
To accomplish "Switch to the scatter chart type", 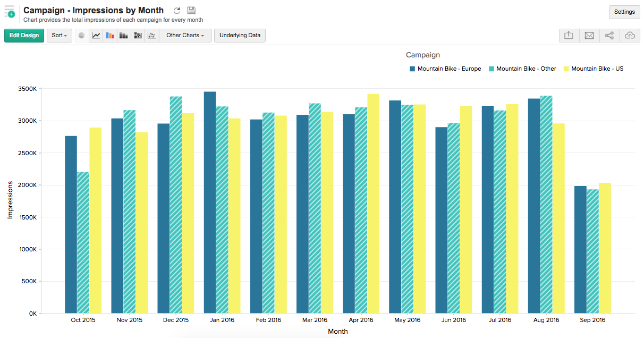I will [x=151, y=36].
